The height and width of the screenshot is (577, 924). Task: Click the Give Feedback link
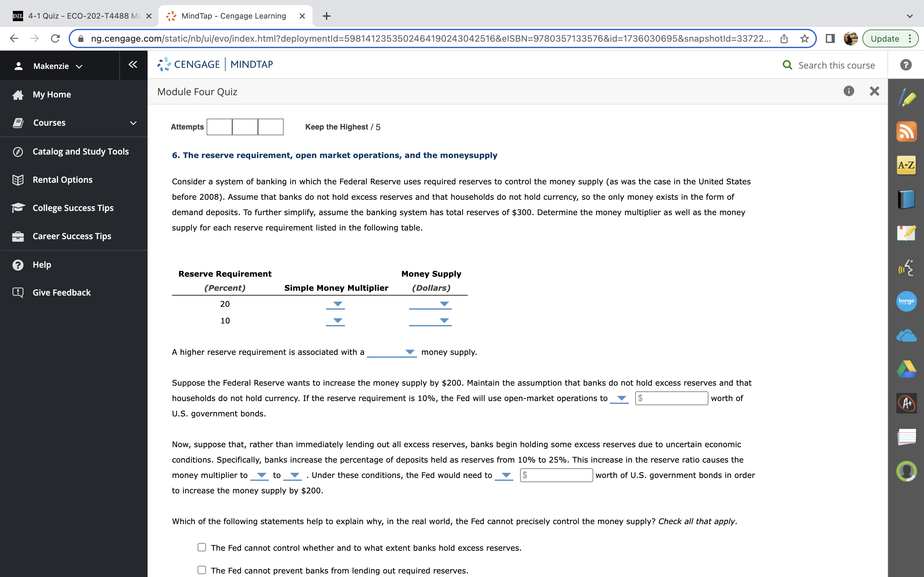pos(62,292)
